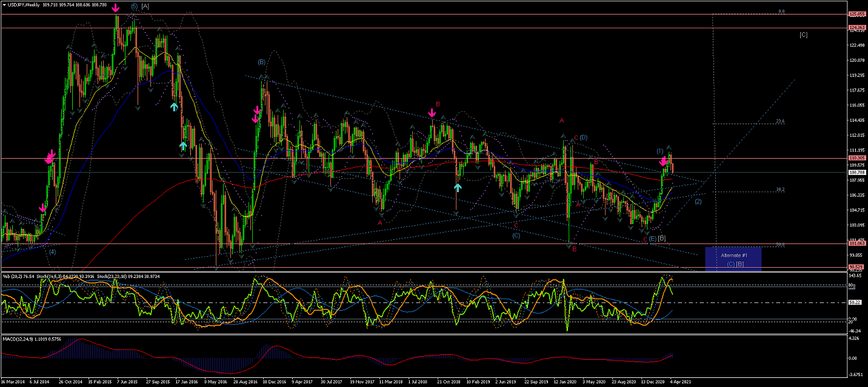Click the Alternate #1 blue rectangle
Screen dimensions: 868x387
[x=733, y=259]
